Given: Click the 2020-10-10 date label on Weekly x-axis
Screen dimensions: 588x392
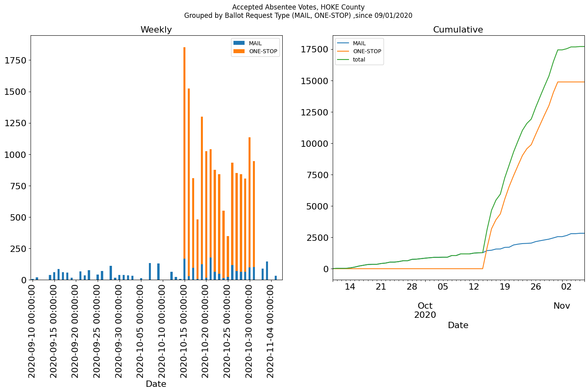Looking at the screenshot, I should pyautogui.click(x=162, y=331).
